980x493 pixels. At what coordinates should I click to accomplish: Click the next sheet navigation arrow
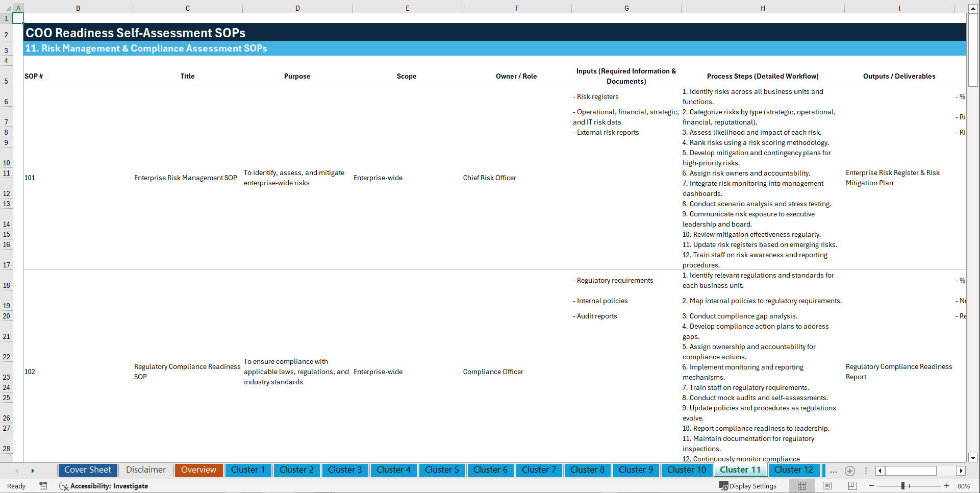[33, 471]
